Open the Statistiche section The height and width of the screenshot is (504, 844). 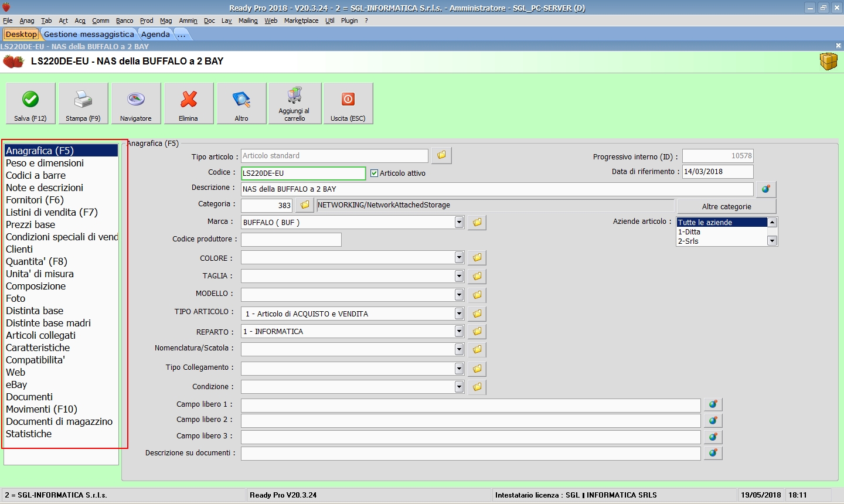pos(62,434)
